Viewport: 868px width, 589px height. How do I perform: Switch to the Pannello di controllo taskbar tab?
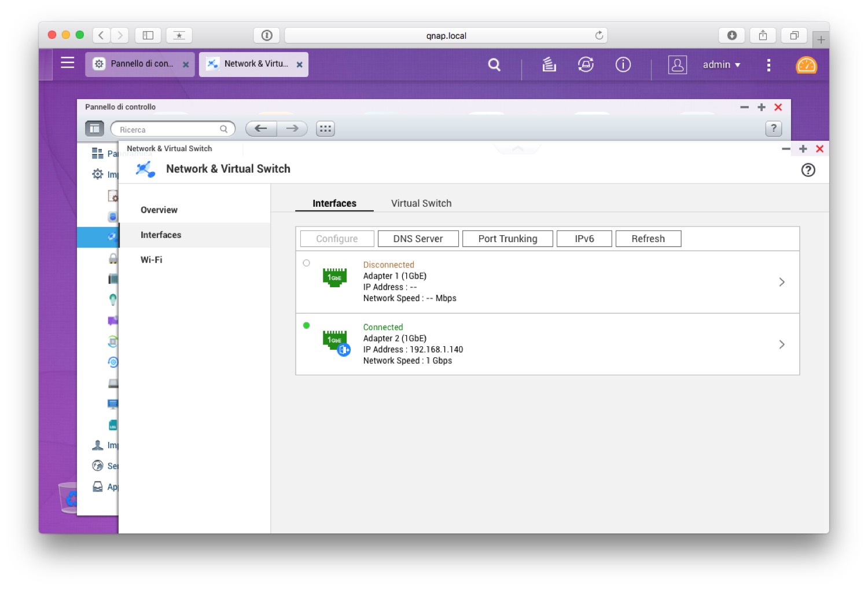pyautogui.click(x=140, y=64)
